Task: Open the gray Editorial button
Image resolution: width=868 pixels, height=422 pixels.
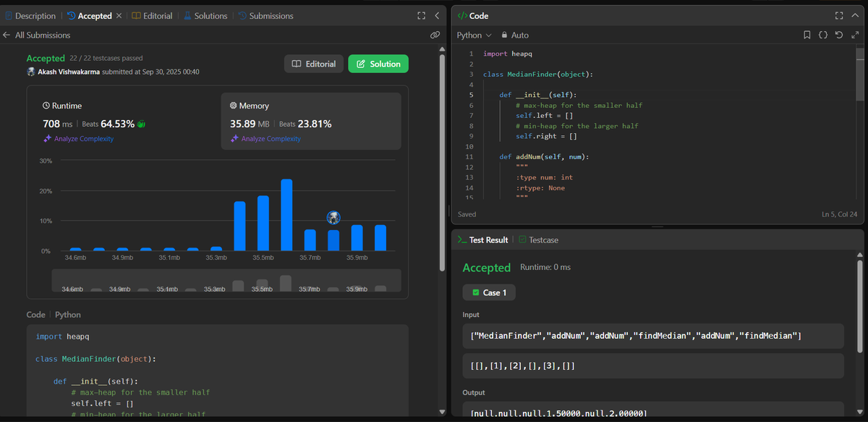Action: [x=314, y=64]
